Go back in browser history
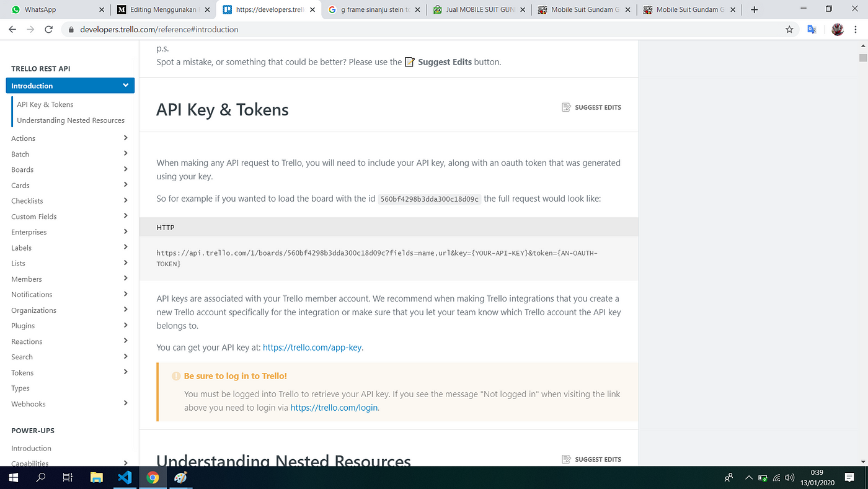This screenshot has height=489, width=868. (12, 29)
